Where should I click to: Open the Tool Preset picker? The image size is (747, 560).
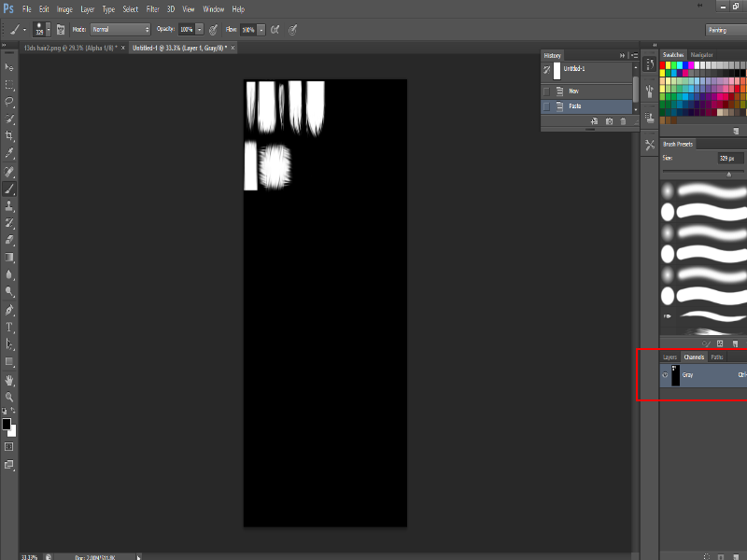pos(18,30)
